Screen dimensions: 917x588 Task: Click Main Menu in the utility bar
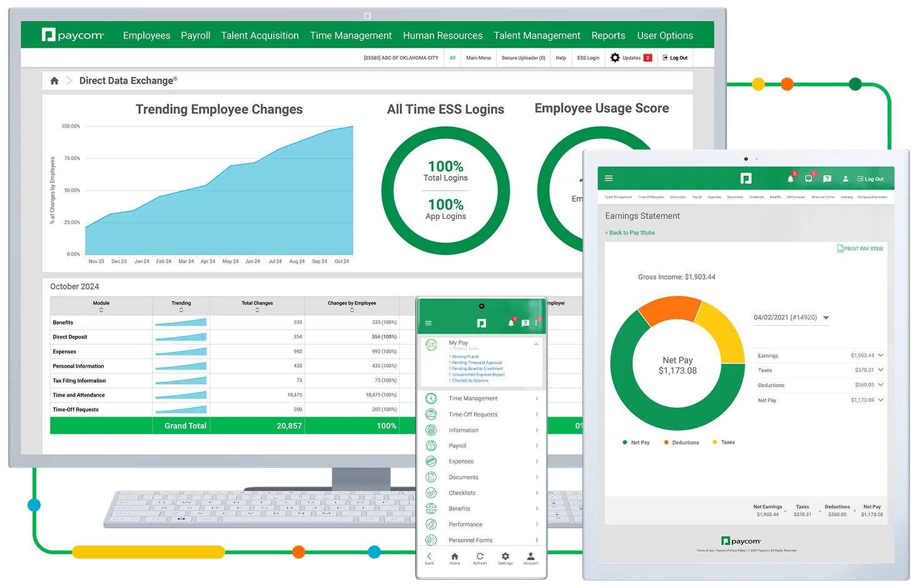[479, 58]
